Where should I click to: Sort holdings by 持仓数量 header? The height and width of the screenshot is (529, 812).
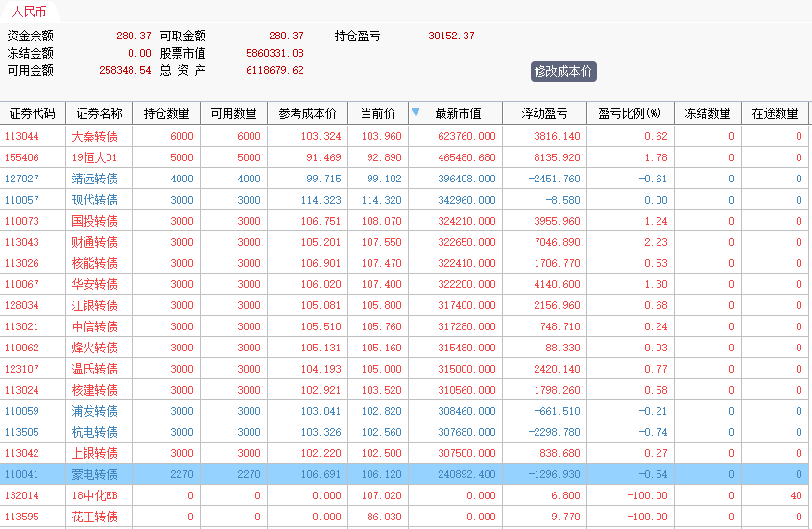click(x=166, y=113)
